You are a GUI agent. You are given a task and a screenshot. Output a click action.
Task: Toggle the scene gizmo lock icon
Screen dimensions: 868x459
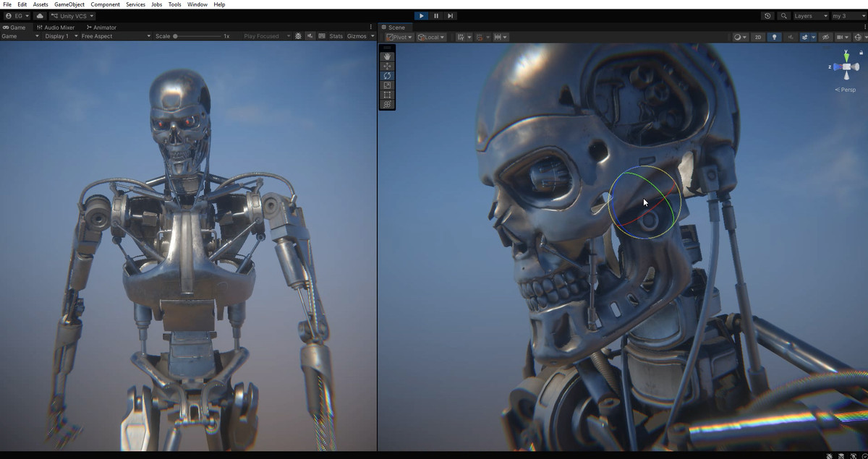coord(861,53)
